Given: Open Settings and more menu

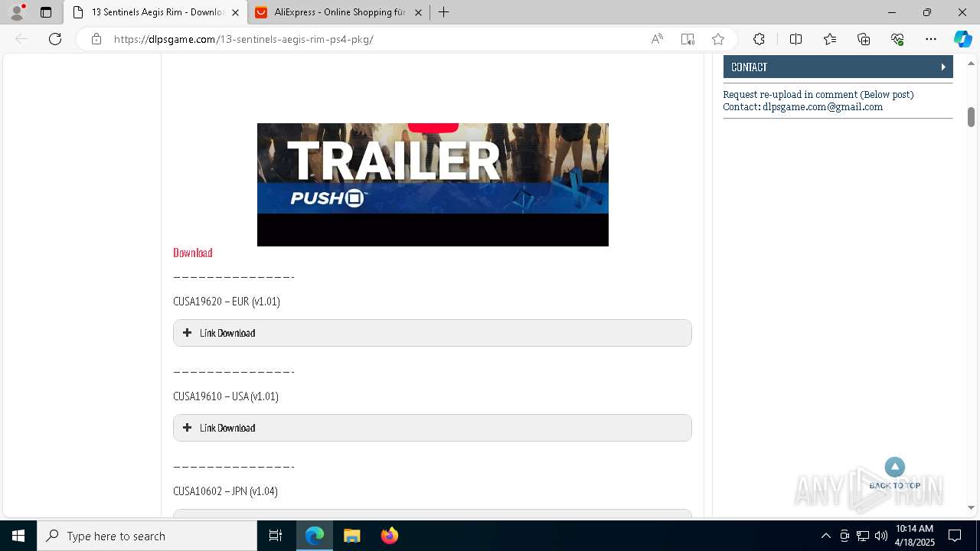Looking at the screenshot, I should coord(931,39).
